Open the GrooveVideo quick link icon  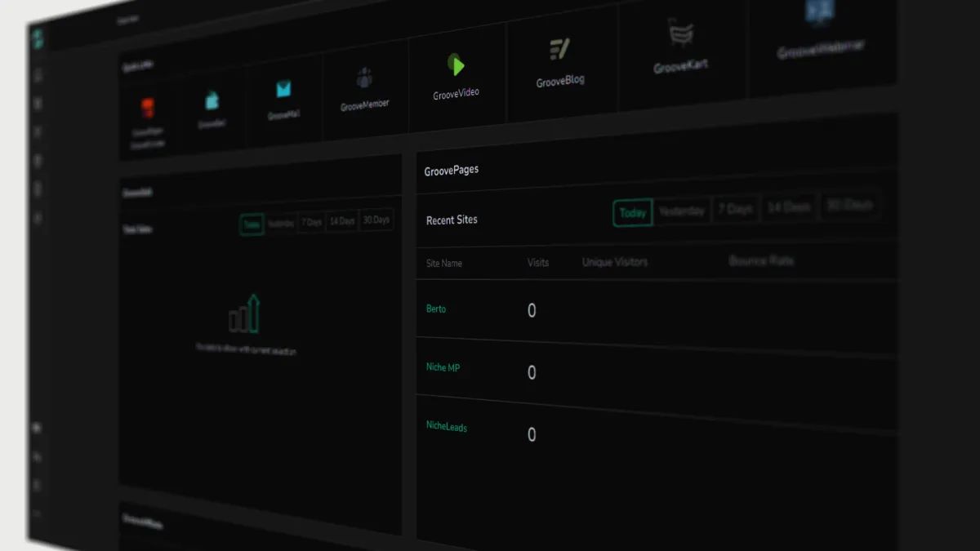[x=456, y=64]
